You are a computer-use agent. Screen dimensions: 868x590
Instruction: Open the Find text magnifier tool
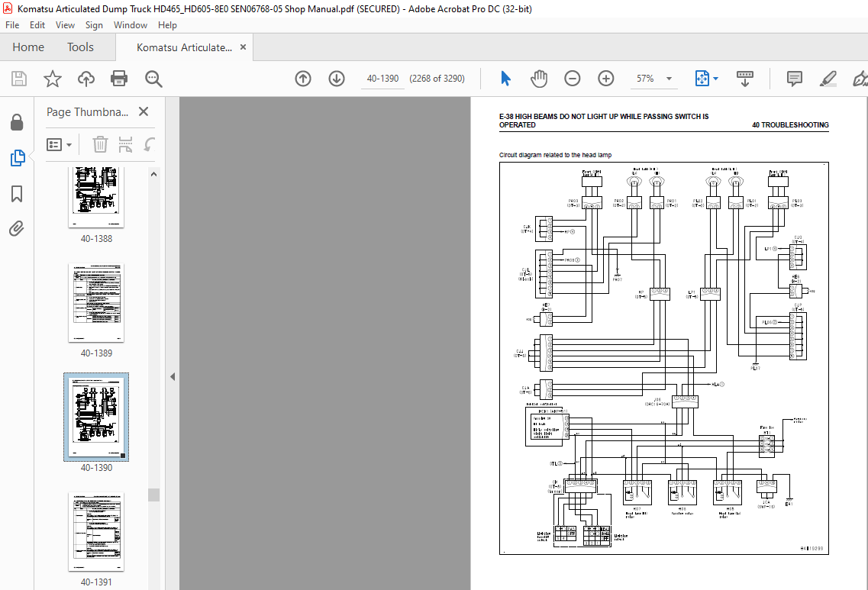(153, 79)
